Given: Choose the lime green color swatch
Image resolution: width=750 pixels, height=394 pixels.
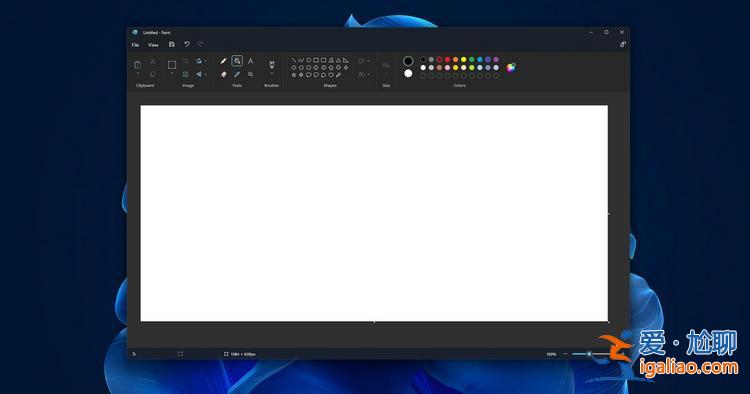Looking at the screenshot, I should click(472, 67).
